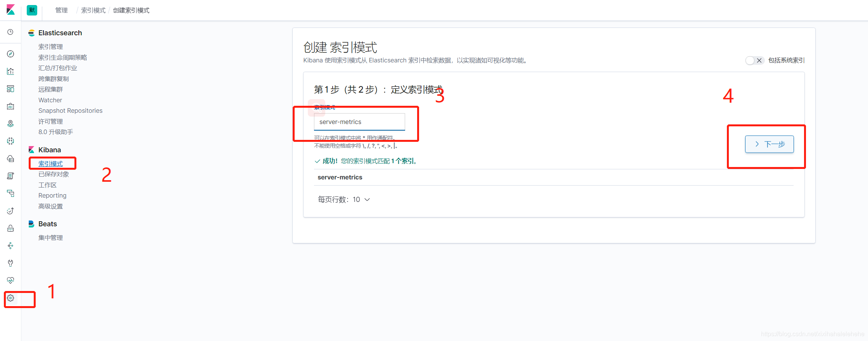The height and width of the screenshot is (341, 868).
Task: Open Watcher in the side menu
Action: point(50,100)
